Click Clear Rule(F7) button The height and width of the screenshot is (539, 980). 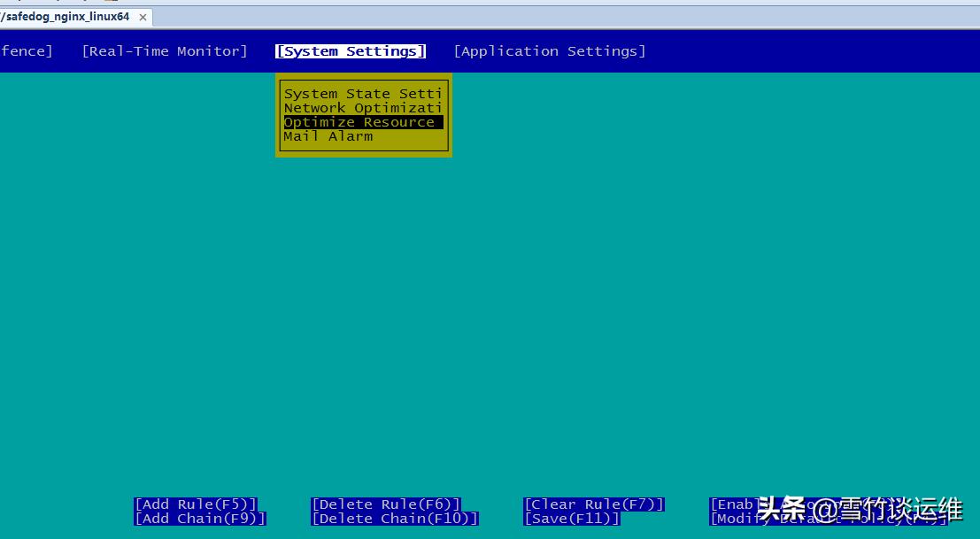coord(594,504)
